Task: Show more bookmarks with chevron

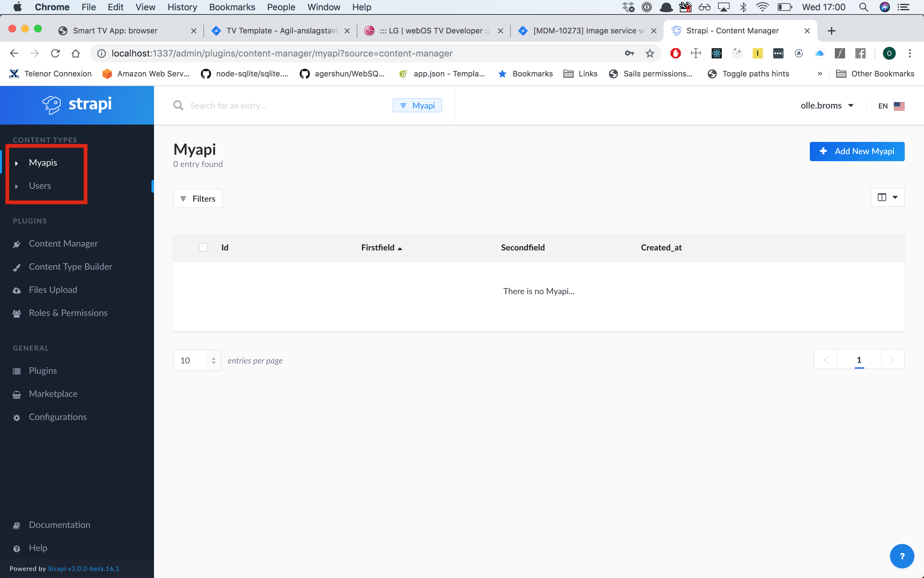Action: (820, 74)
